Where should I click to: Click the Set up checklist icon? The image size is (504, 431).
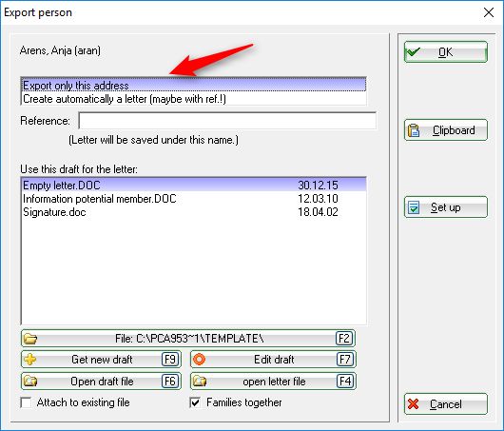(x=414, y=207)
